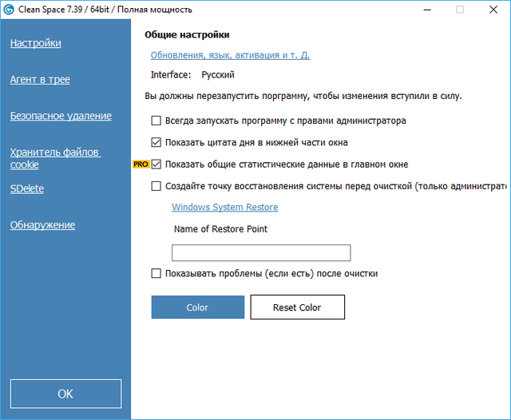The image size is (511, 420).
Task: Click the PRO badge next to statistics option
Action: tap(141, 164)
